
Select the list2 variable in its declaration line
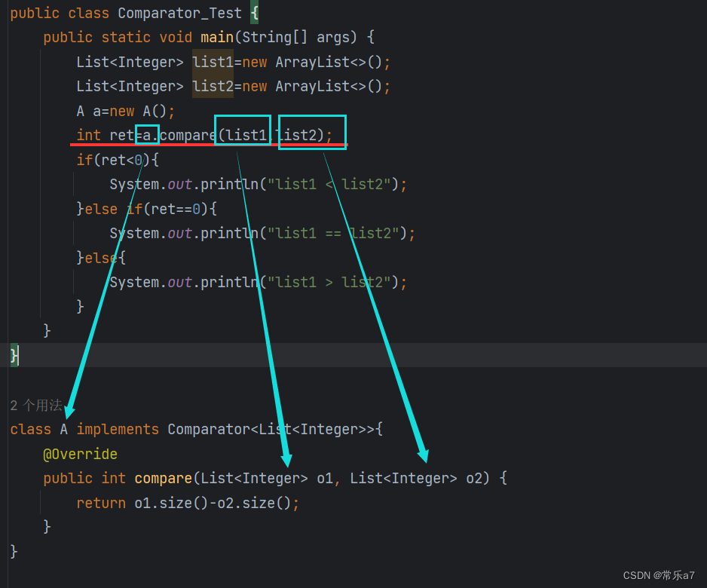click(x=213, y=86)
